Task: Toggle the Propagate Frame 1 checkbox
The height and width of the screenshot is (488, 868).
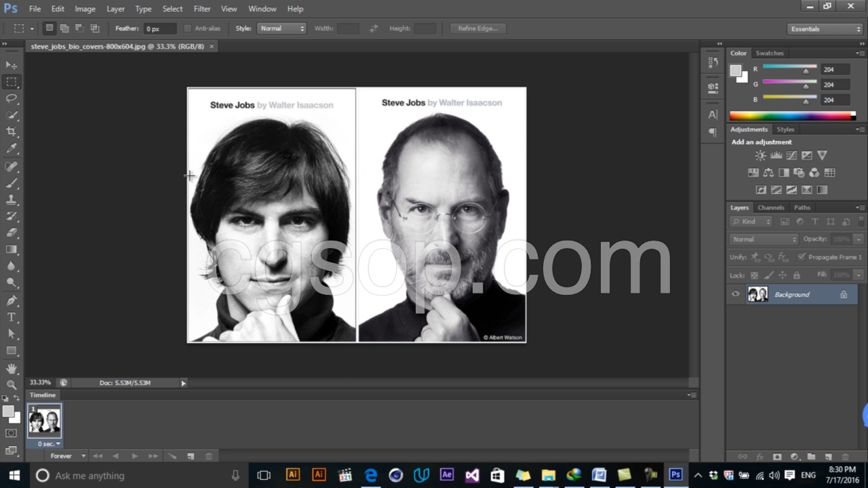Action: tap(802, 257)
